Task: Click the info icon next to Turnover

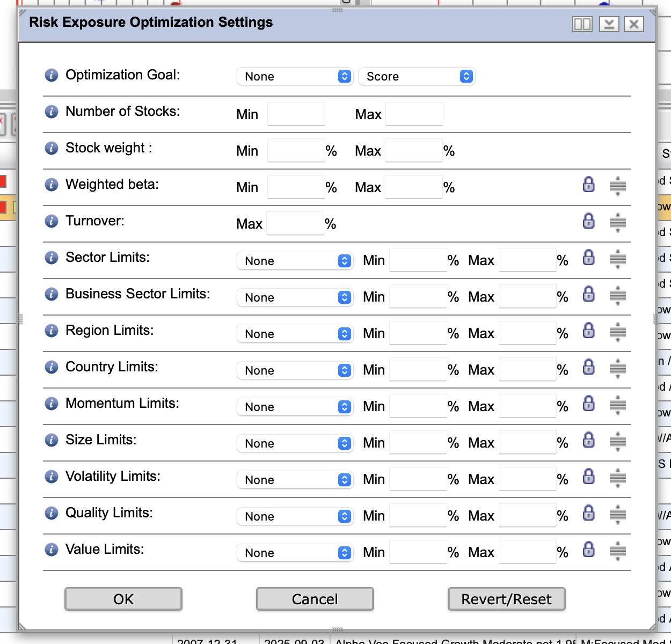Action: 51,221
